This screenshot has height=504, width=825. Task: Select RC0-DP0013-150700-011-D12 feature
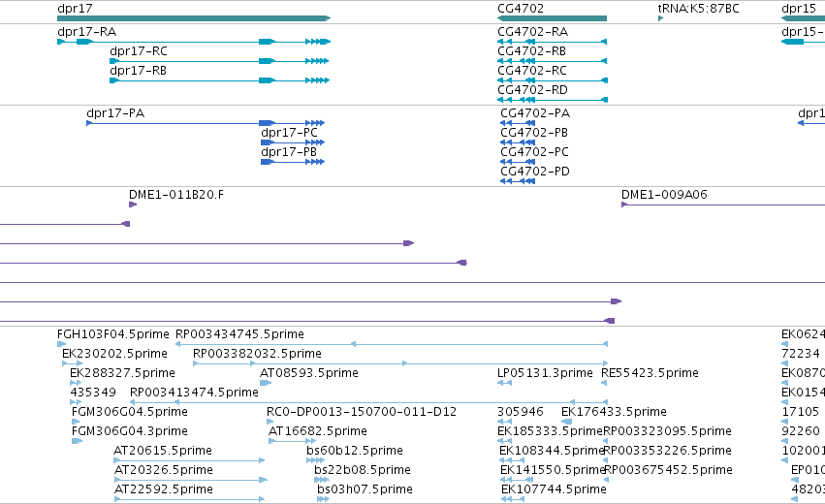tap(362, 412)
